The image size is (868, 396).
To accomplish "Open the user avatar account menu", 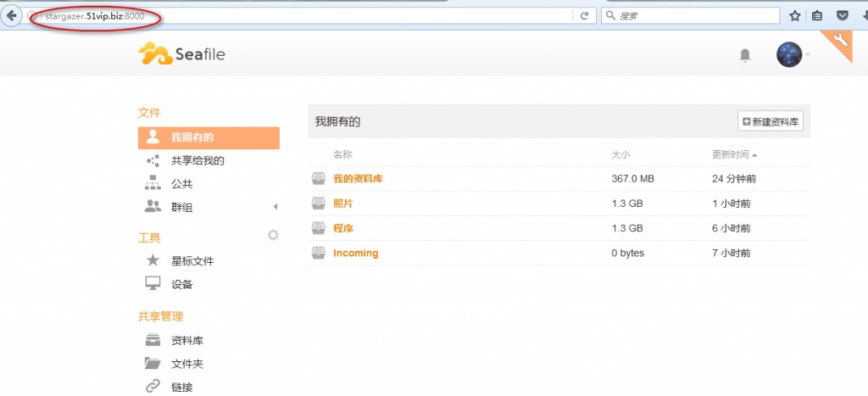I will click(790, 55).
